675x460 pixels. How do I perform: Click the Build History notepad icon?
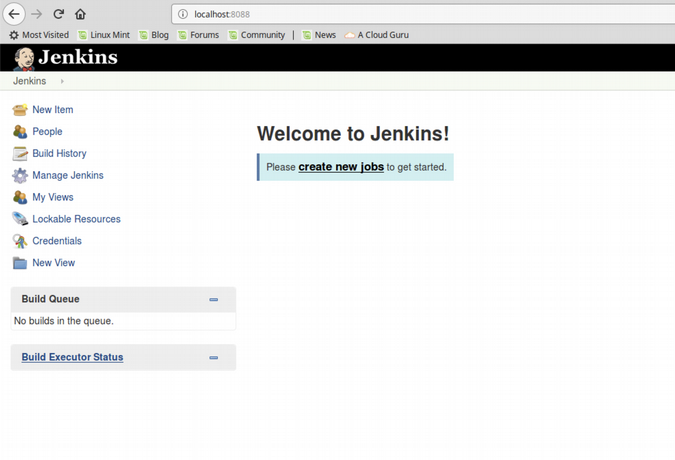(x=20, y=154)
